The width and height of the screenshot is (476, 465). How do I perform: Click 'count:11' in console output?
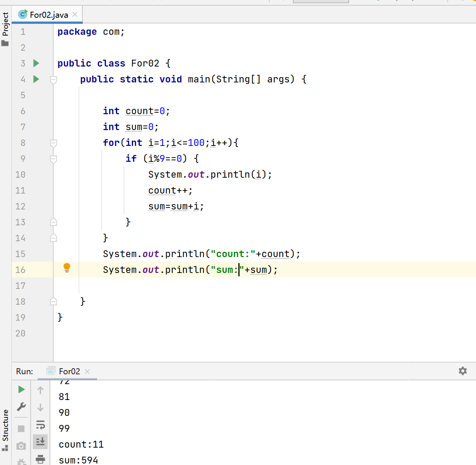coord(81,445)
